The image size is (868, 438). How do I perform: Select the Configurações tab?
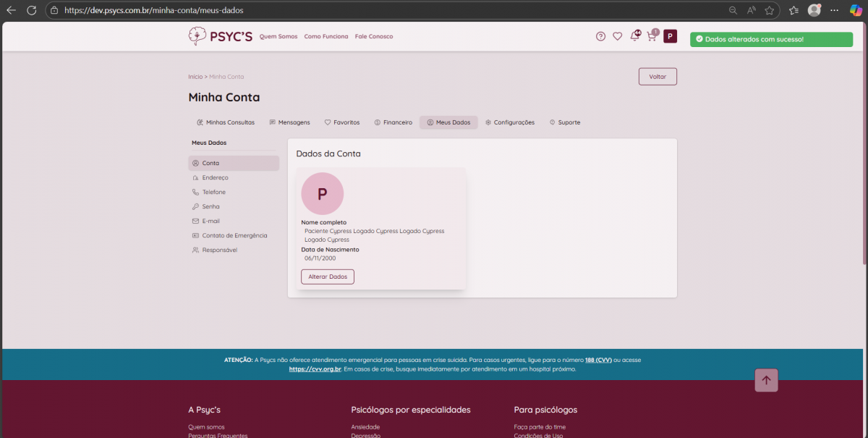[x=509, y=122]
